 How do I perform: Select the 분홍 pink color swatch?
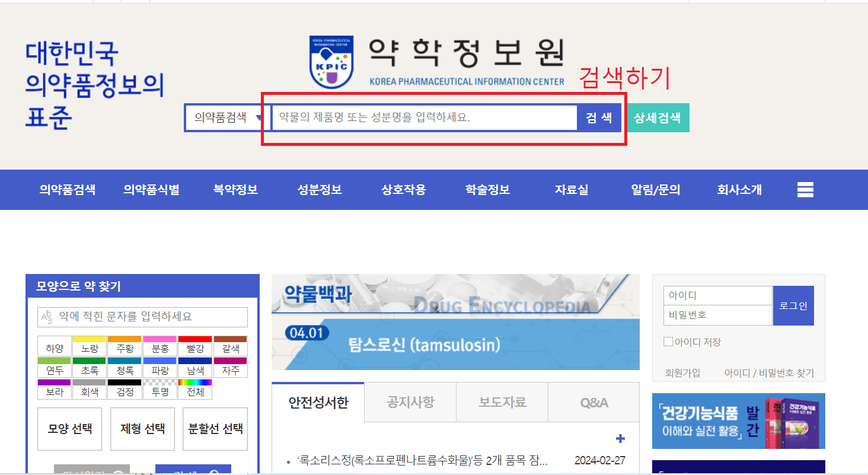[160, 346]
